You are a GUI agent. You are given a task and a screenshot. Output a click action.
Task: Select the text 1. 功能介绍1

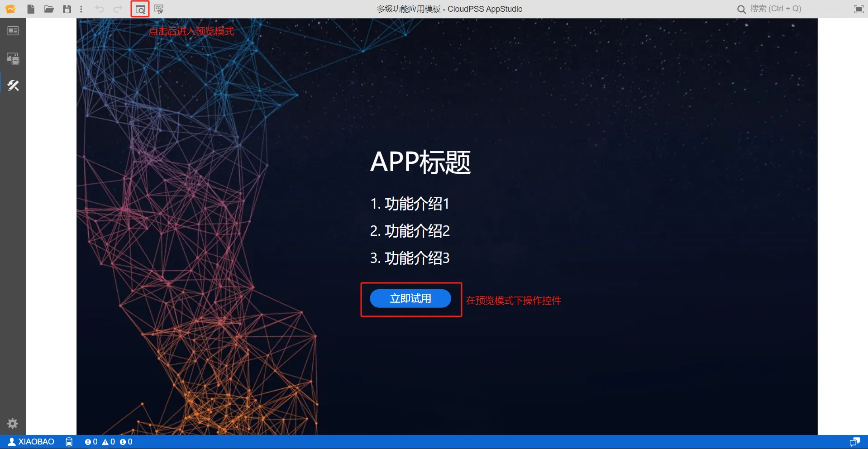410,204
